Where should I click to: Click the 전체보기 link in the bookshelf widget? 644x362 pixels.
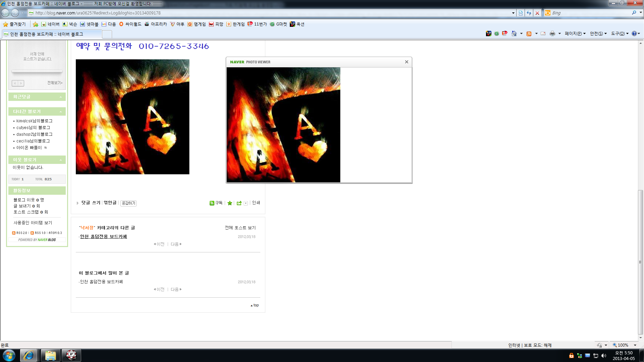[55, 83]
